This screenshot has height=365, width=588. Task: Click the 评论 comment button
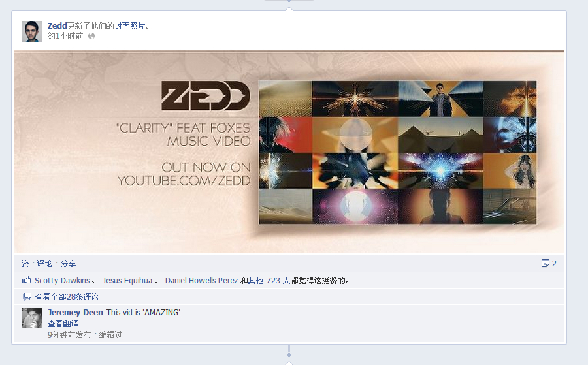[x=44, y=263]
